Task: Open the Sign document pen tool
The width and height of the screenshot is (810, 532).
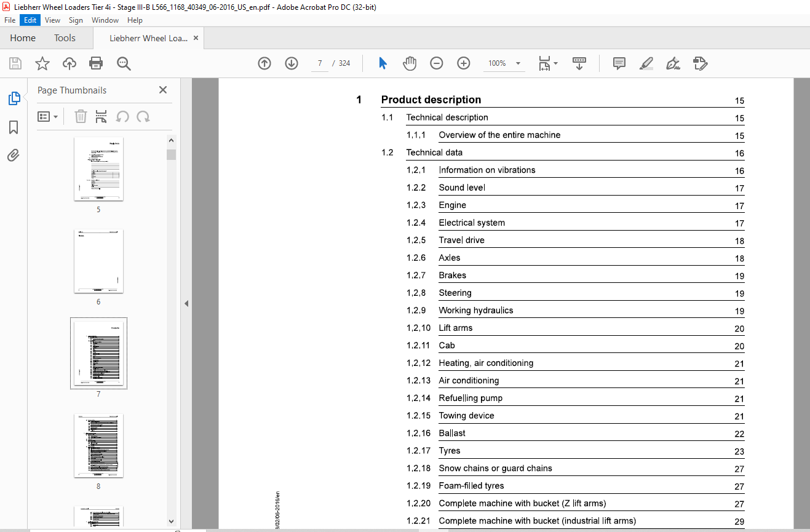Action: [673, 63]
